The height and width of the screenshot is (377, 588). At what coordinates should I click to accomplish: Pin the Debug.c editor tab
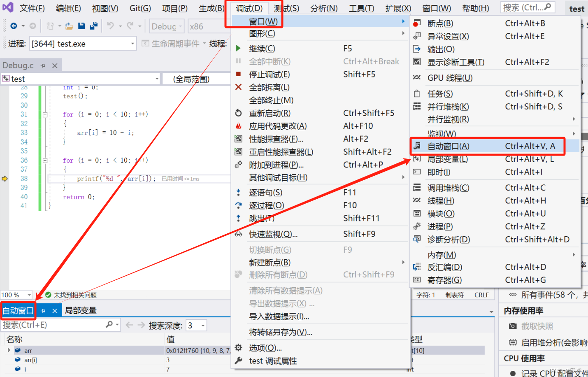(x=43, y=65)
